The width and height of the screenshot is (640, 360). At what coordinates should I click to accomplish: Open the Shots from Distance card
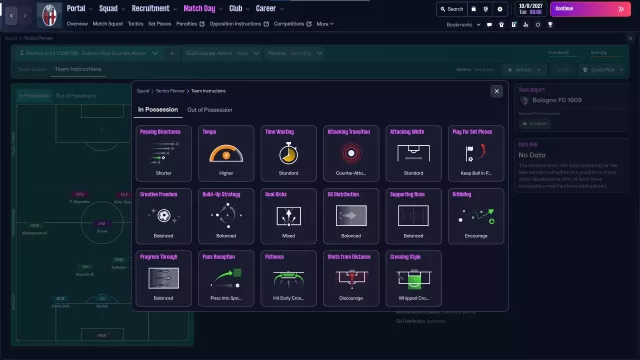click(x=351, y=278)
